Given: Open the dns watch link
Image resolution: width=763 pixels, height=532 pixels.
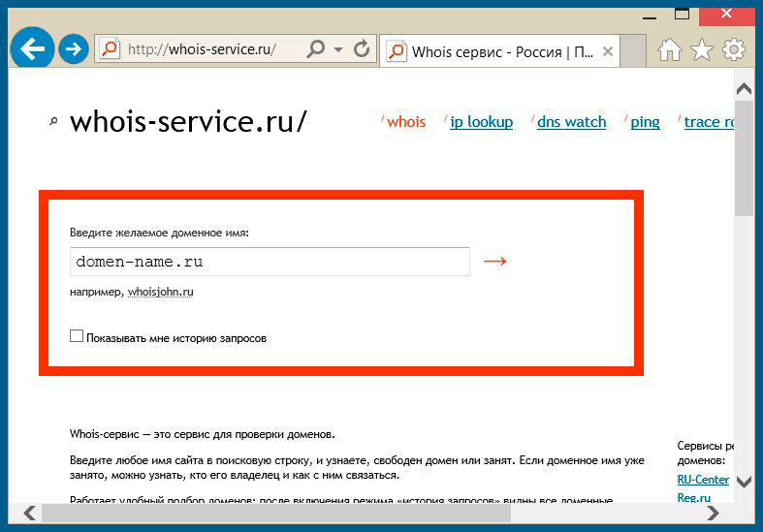Looking at the screenshot, I should 571,122.
